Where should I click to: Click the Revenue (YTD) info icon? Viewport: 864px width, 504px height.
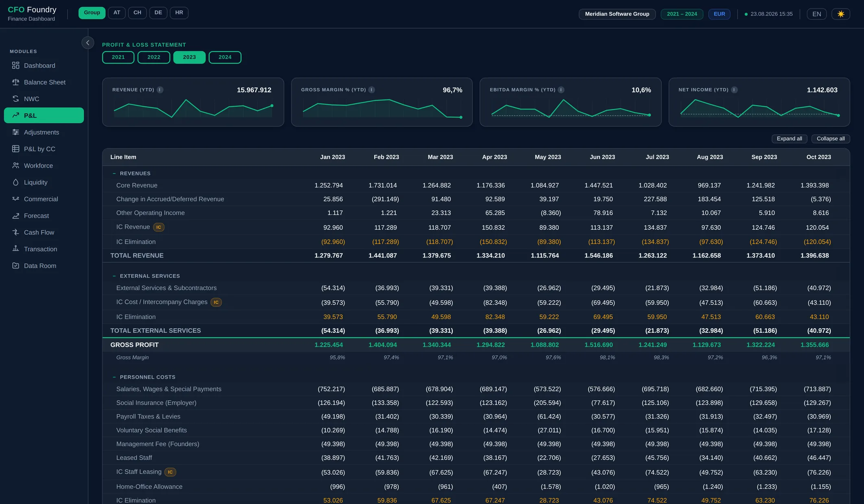[x=160, y=90]
